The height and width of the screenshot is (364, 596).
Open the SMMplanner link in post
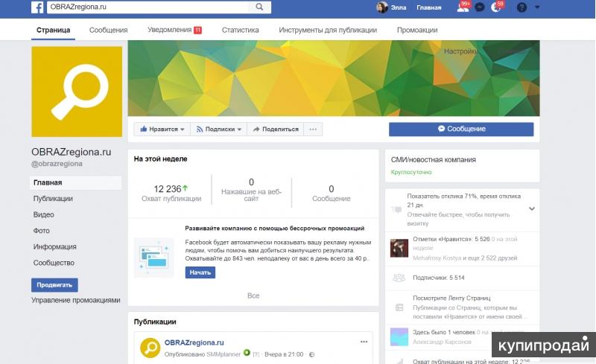pyautogui.click(x=223, y=354)
